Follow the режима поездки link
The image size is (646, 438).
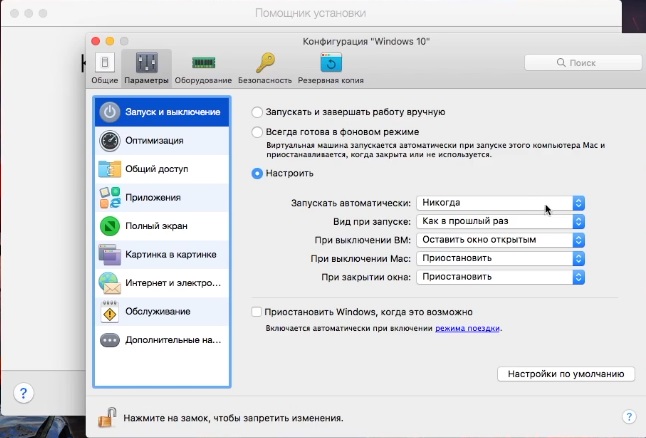467,328
